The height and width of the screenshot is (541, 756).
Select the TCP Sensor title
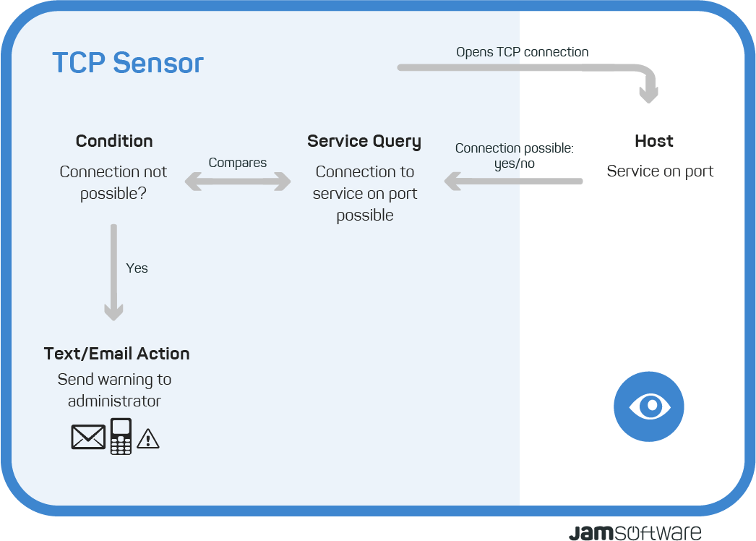click(x=128, y=63)
